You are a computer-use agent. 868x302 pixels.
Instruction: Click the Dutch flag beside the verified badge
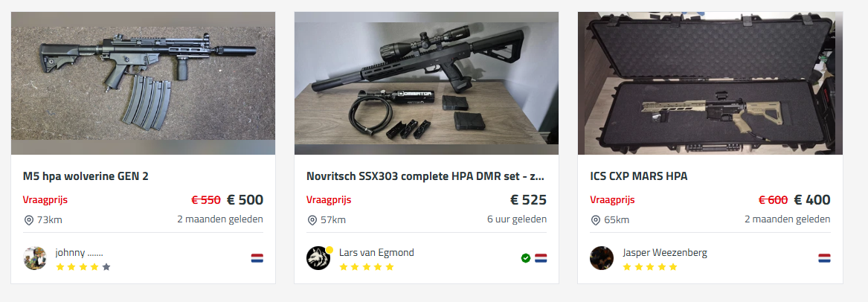coord(541,258)
